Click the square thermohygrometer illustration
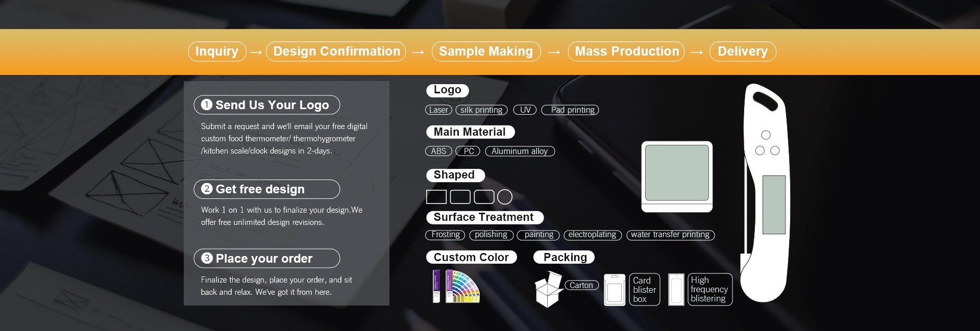This screenshot has height=331, width=980. [677, 177]
